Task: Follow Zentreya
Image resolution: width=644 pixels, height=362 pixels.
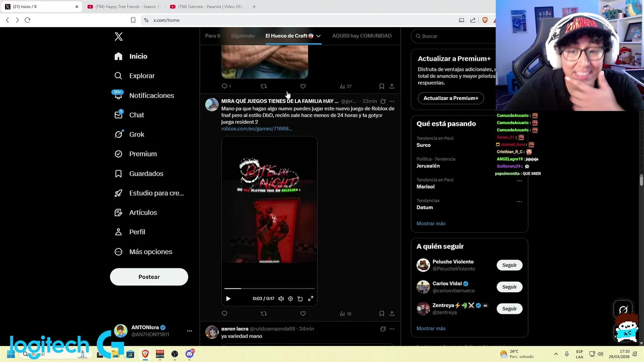Action: 509,309
